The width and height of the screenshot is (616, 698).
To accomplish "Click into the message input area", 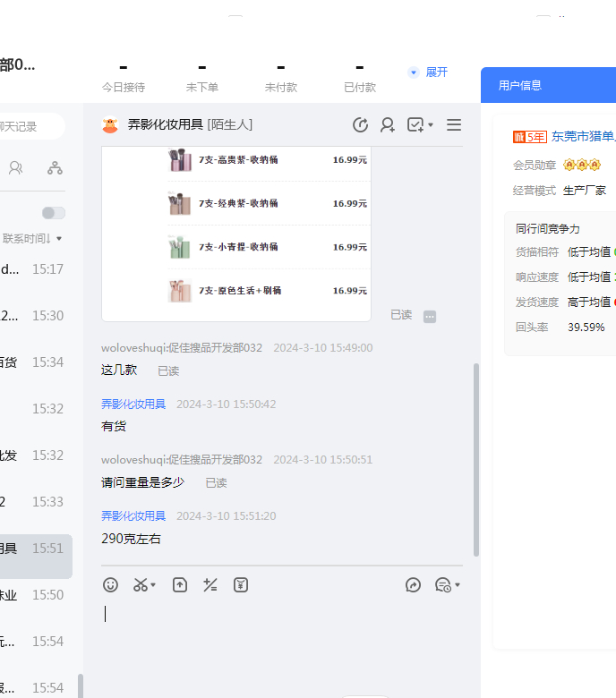I will click(282, 635).
